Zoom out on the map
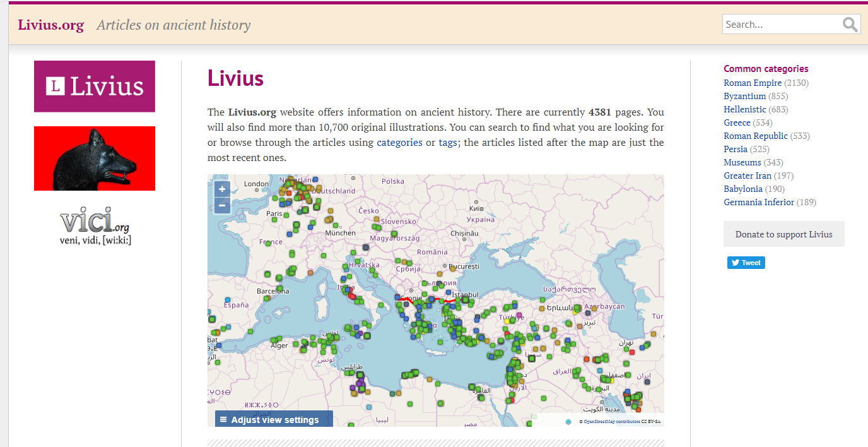 (222, 205)
